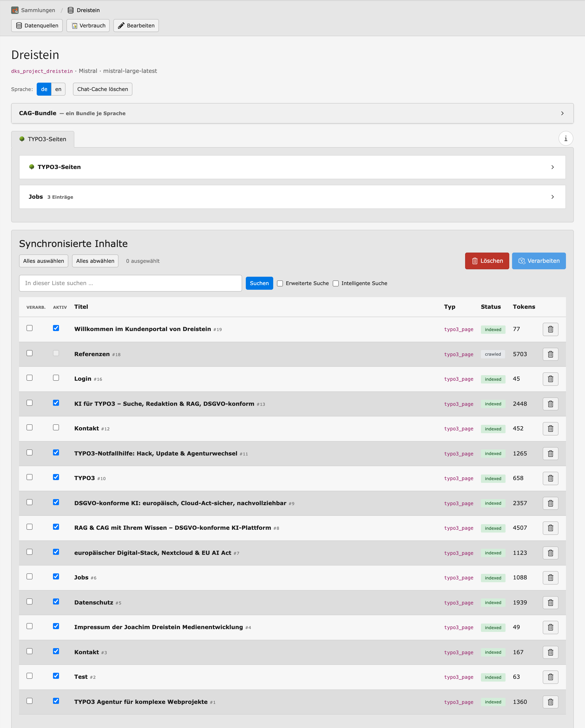
Task: Click trash icon for Datenschutz row
Action: pos(550,602)
